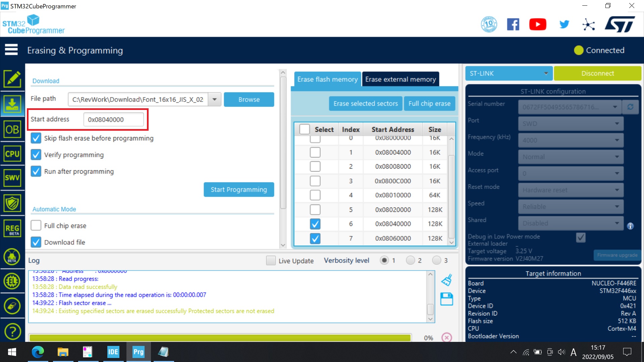
Task: Open the ST-LINK interface dropdown
Action: coord(509,73)
